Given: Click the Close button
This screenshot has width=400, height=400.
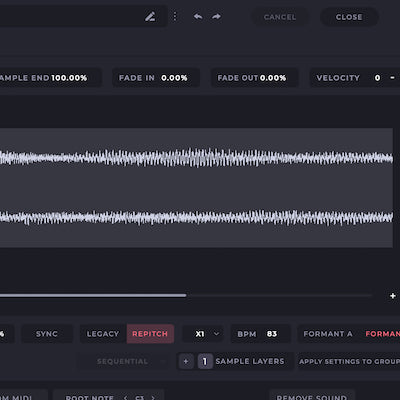Looking at the screenshot, I should click(349, 17).
